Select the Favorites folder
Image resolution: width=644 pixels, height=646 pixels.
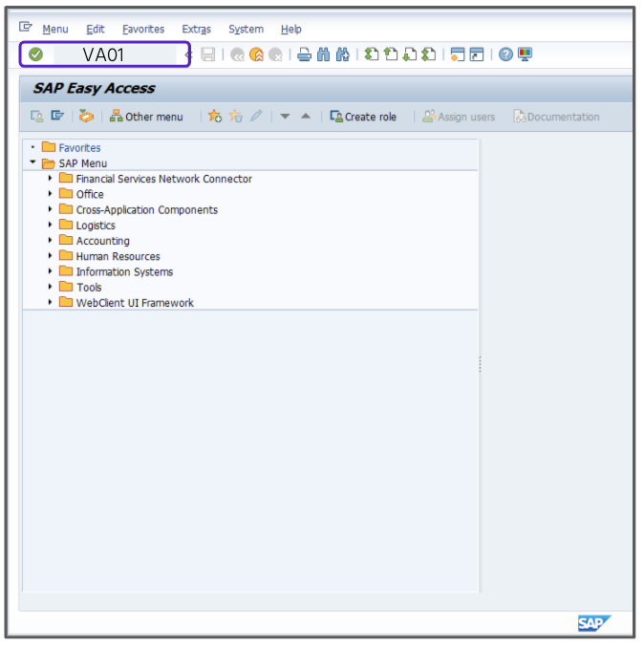(x=78, y=148)
